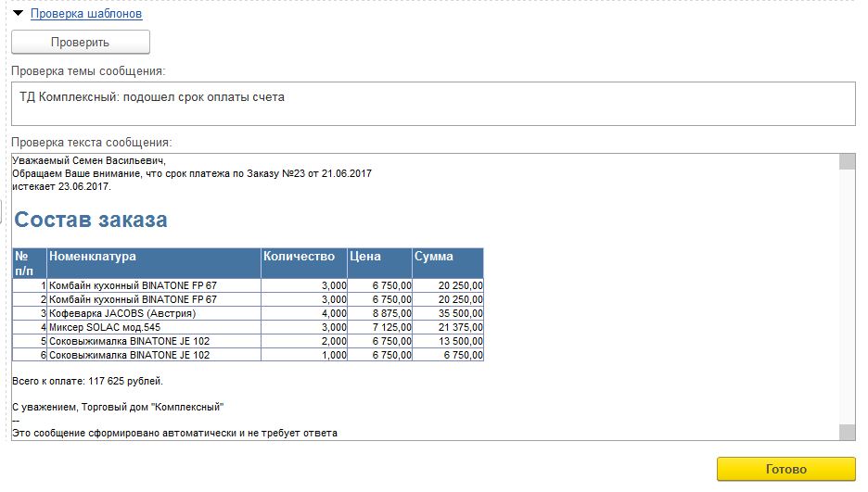
Task: Click scrollbar up arrow of message text
Action: 847,161
